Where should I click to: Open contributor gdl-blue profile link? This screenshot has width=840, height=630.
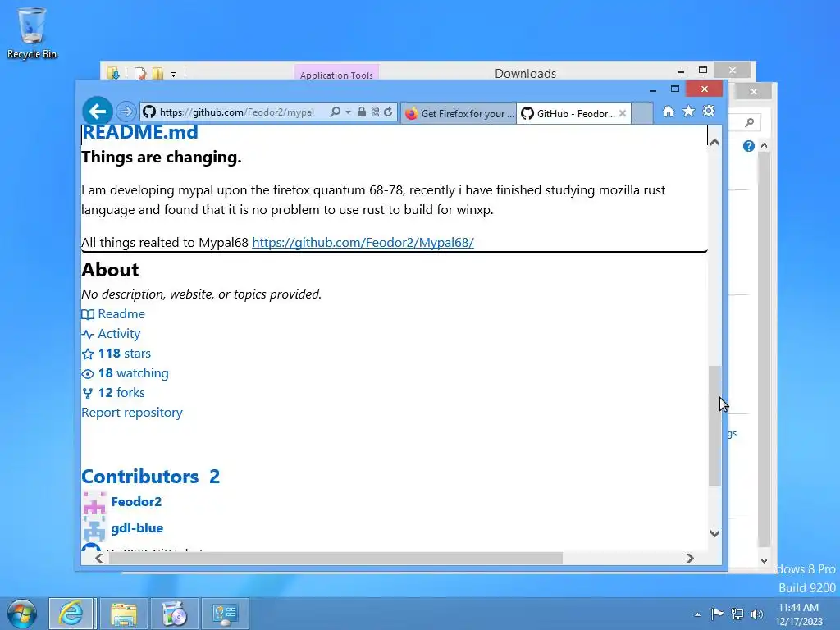[x=137, y=528]
